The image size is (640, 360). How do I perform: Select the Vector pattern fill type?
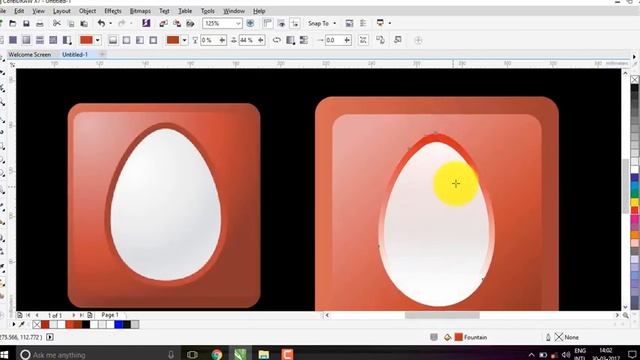coord(40,40)
